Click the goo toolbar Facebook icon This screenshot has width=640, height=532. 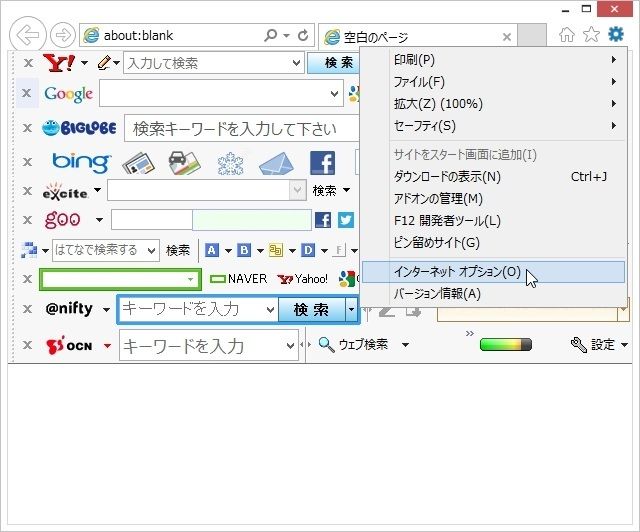click(x=323, y=220)
